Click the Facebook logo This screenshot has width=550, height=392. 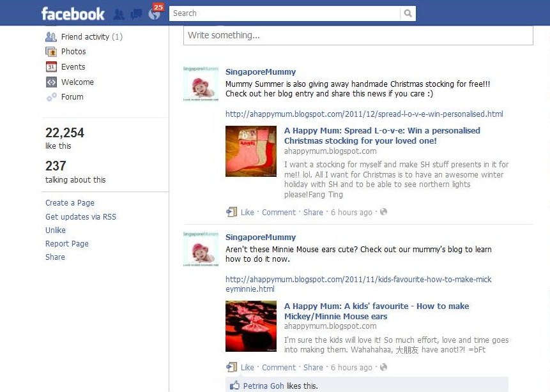[x=73, y=14]
